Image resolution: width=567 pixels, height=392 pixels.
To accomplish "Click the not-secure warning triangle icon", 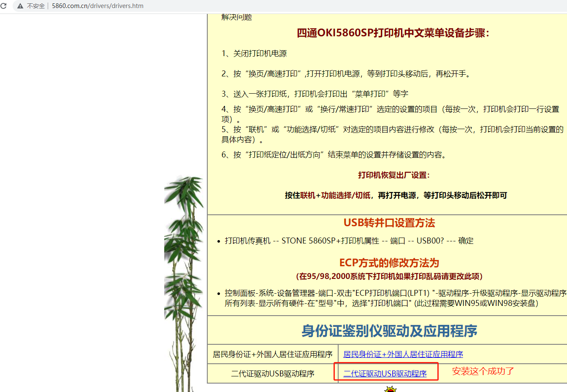I will [20, 6].
